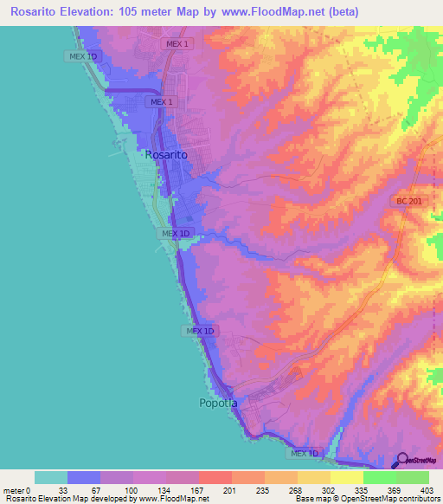Select the green 369-403 meter legend swatch
443x504 pixels.
pos(413,477)
